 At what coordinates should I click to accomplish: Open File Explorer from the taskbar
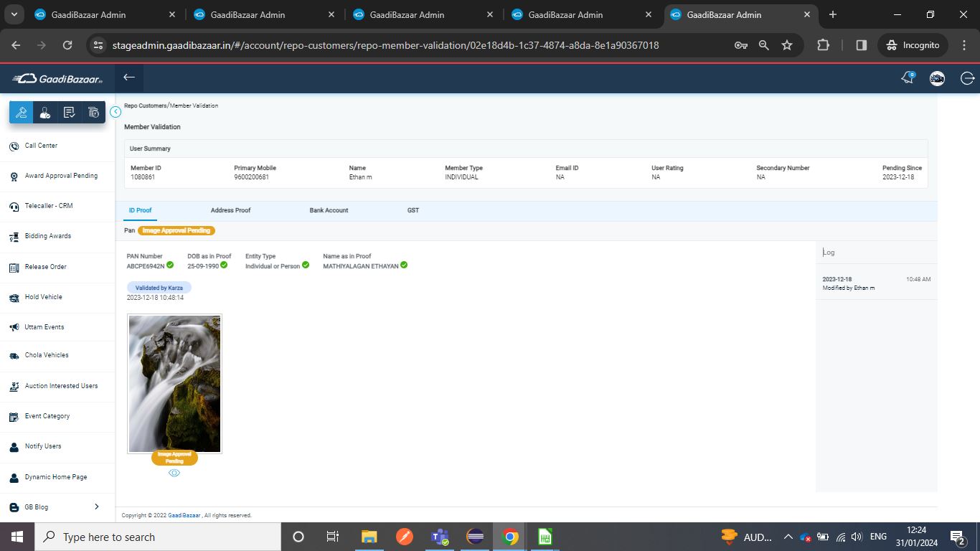pos(369,537)
